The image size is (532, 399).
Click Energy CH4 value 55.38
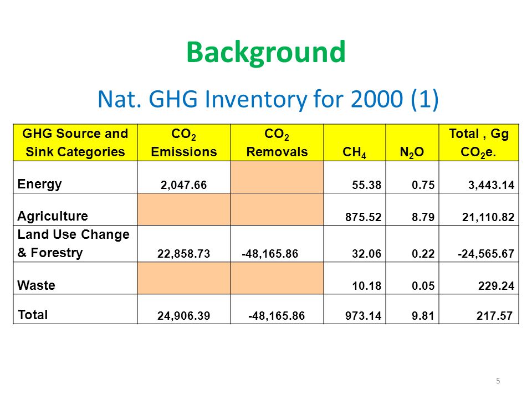[366, 185]
